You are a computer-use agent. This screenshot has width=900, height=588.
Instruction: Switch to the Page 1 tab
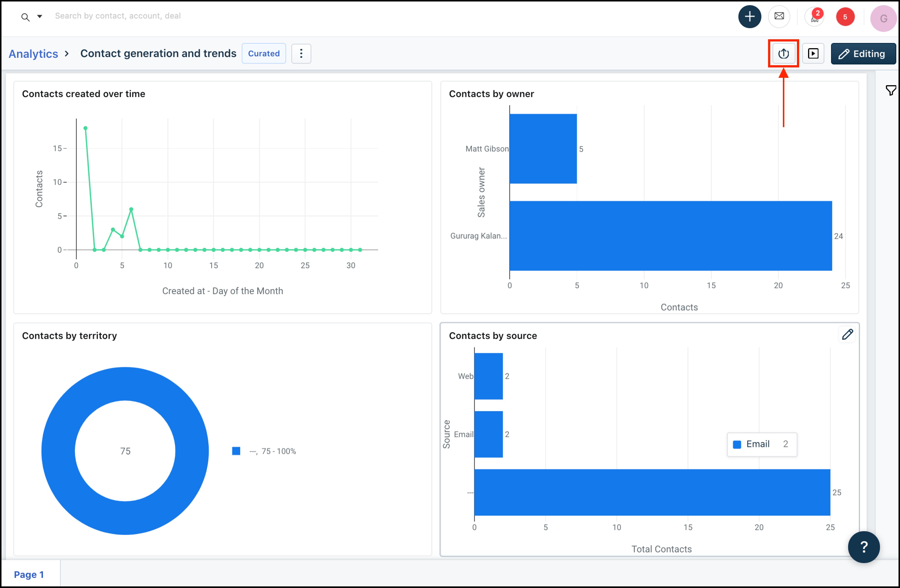point(29,574)
